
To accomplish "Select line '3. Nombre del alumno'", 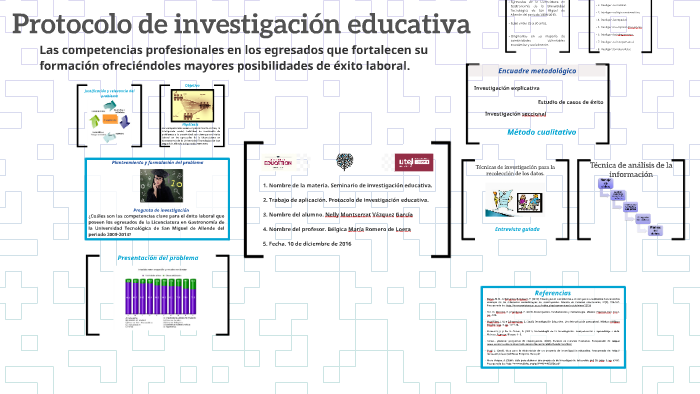I will [x=338, y=215].
